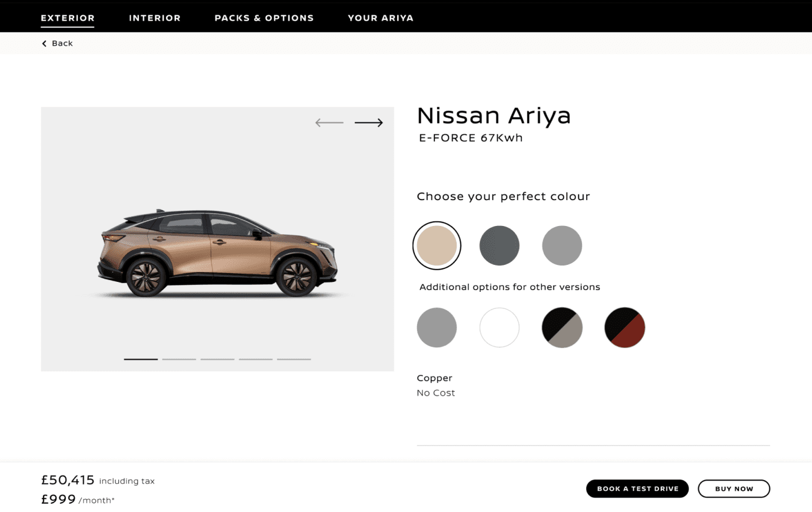Jump to second carousel slide indicator
Viewport: 812px width, 512px height.
coord(179,359)
